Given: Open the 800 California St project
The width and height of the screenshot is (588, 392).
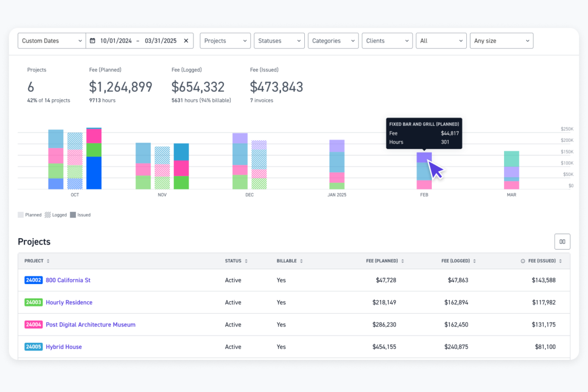Looking at the screenshot, I should pyautogui.click(x=68, y=280).
